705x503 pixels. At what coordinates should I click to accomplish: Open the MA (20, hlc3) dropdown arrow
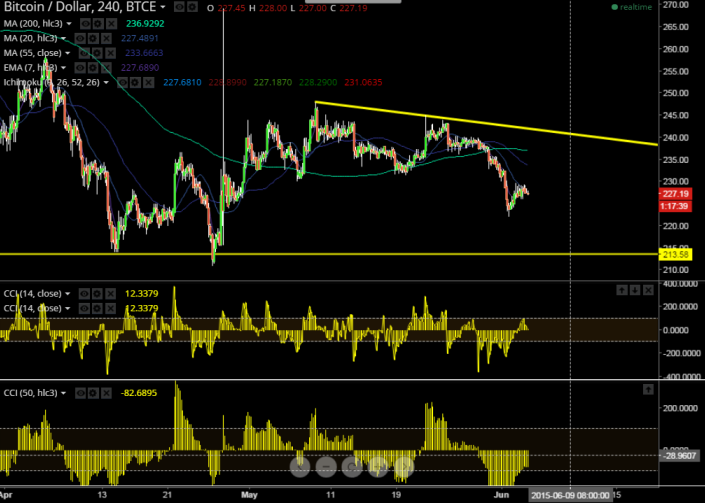tap(63, 38)
